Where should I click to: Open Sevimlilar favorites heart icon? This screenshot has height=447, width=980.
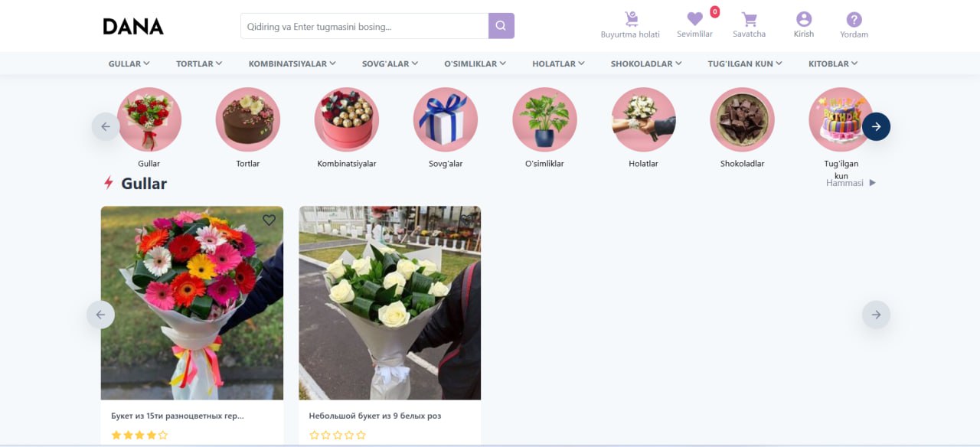coord(694,19)
